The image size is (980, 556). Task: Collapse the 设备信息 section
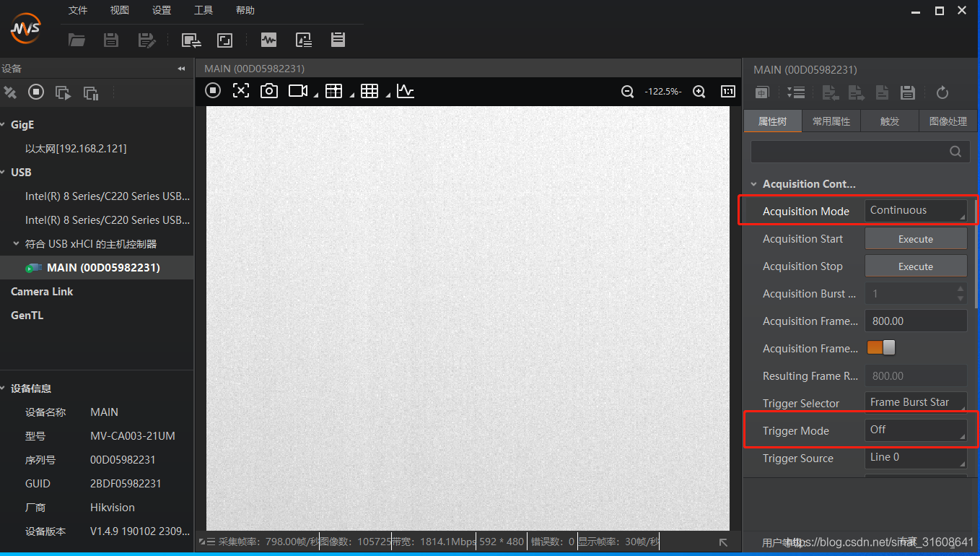[3, 388]
